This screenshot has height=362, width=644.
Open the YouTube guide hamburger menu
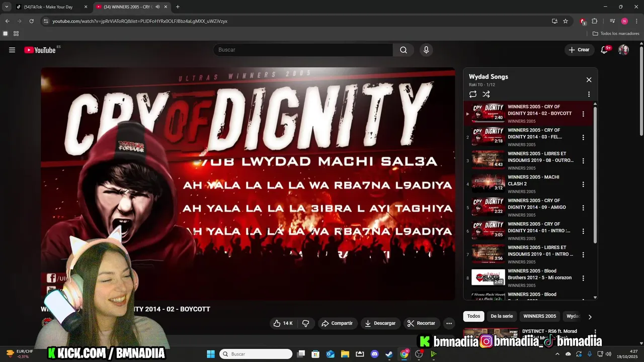(x=12, y=50)
